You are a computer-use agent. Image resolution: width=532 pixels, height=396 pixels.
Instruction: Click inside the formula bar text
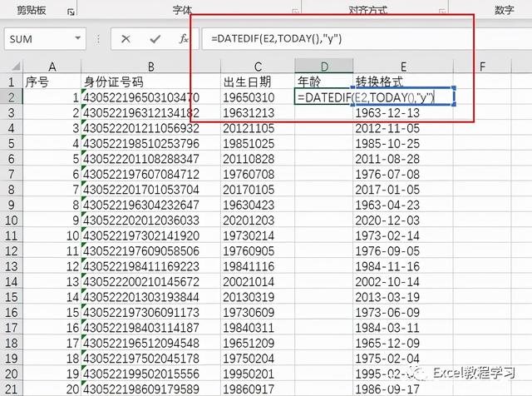(x=276, y=39)
